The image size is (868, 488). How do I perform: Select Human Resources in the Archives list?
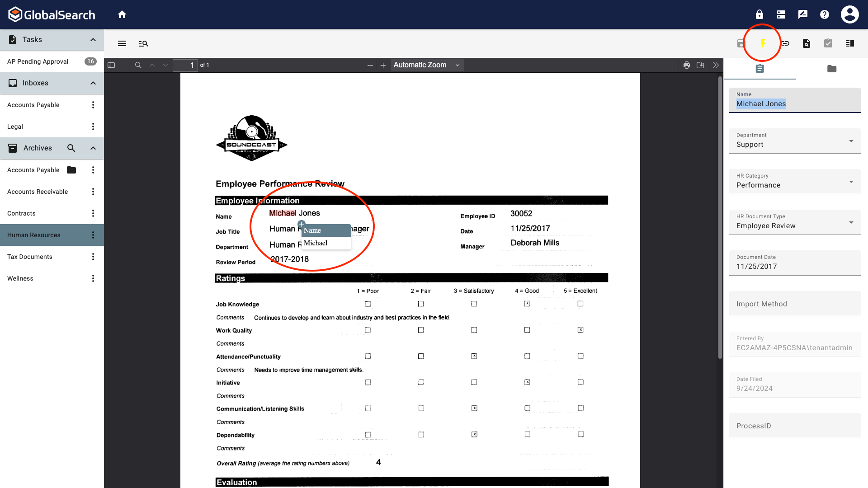tap(34, 235)
